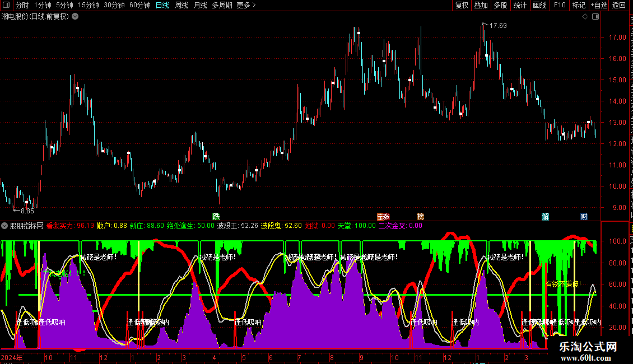The image size is (633, 364).
Task: Click the red 定涨 event marker
Action: 383,217
